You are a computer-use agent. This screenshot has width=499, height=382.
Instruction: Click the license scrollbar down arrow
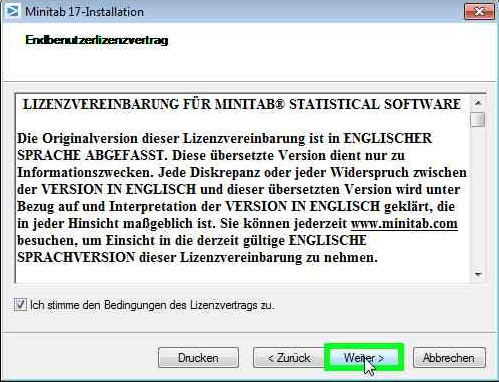478,275
